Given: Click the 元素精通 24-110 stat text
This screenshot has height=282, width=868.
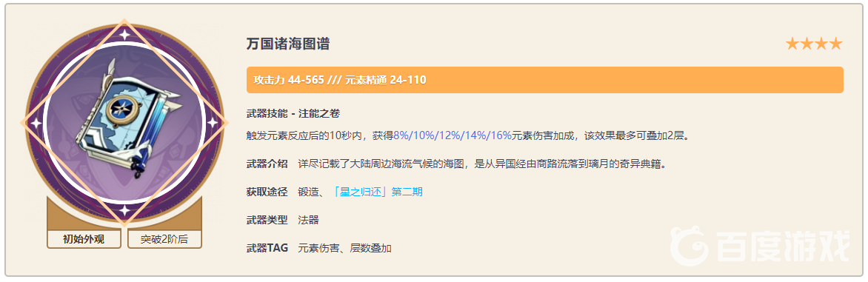Looking at the screenshot, I should tap(385, 80).
